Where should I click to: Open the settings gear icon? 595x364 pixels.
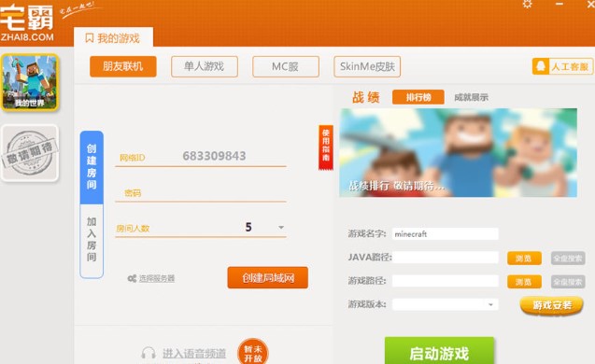[x=528, y=4]
